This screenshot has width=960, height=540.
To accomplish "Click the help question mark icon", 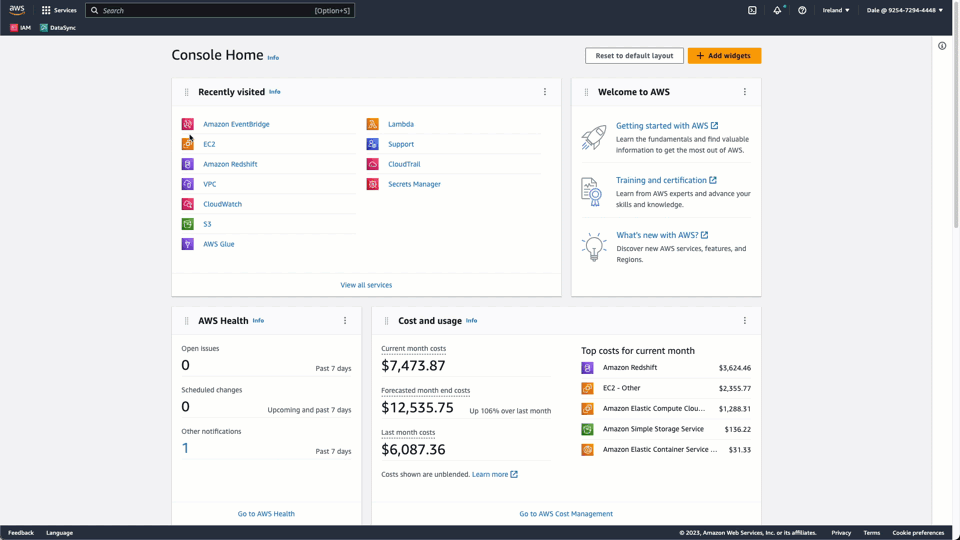I will [x=802, y=10].
